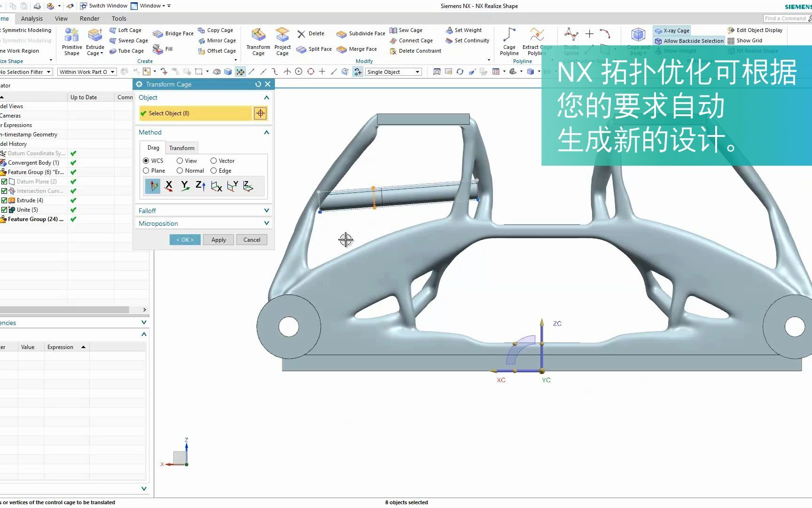The width and height of the screenshot is (812, 508).
Task: Toggle the X-ray Cage display
Action: [672, 31]
